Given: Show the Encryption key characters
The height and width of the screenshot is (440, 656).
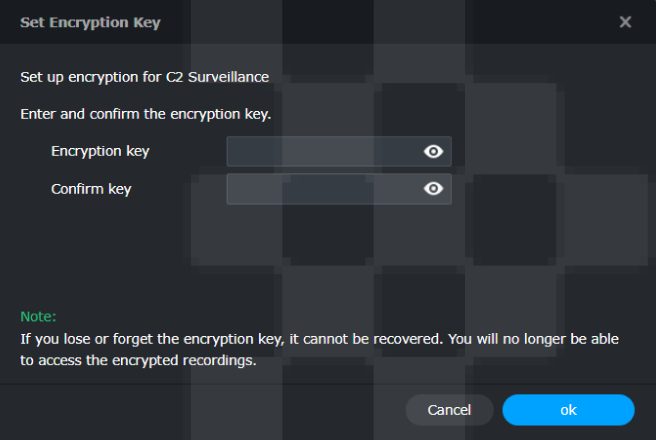Looking at the screenshot, I should coord(433,151).
